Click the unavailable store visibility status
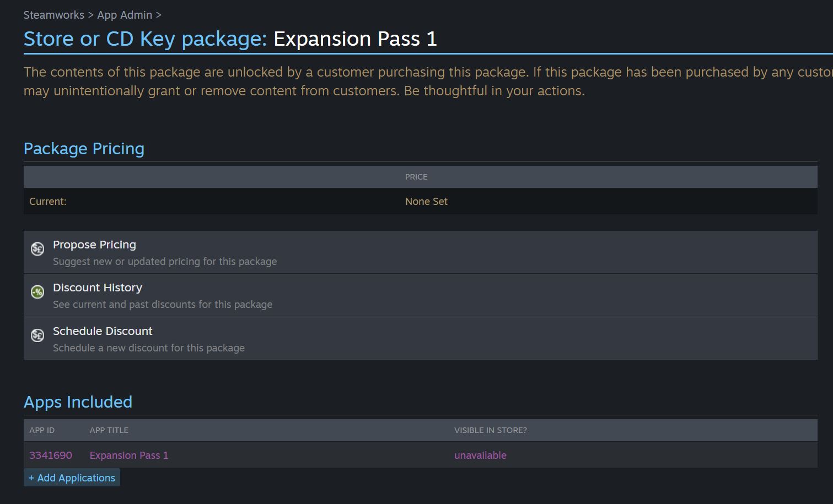The width and height of the screenshot is (833, 504). [480, 455]
